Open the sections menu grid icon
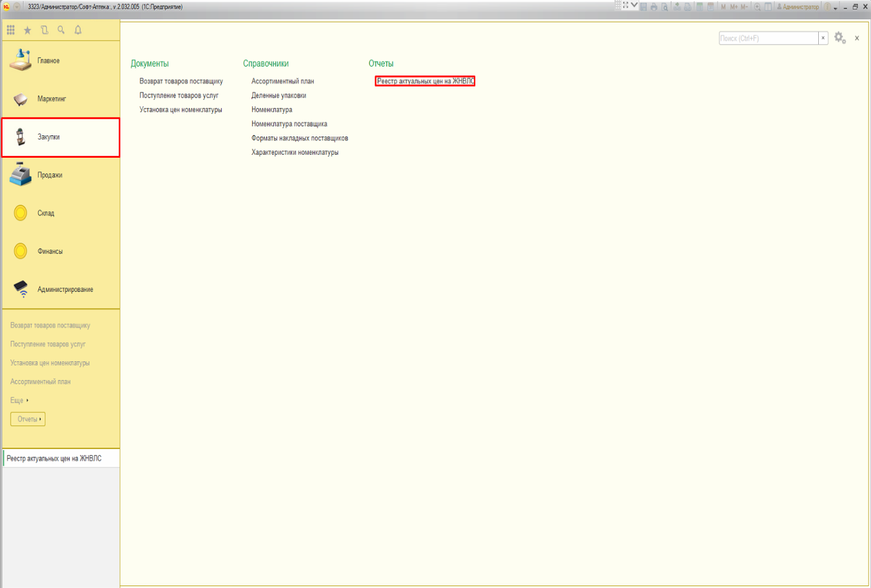 click(x=11, y=30)
